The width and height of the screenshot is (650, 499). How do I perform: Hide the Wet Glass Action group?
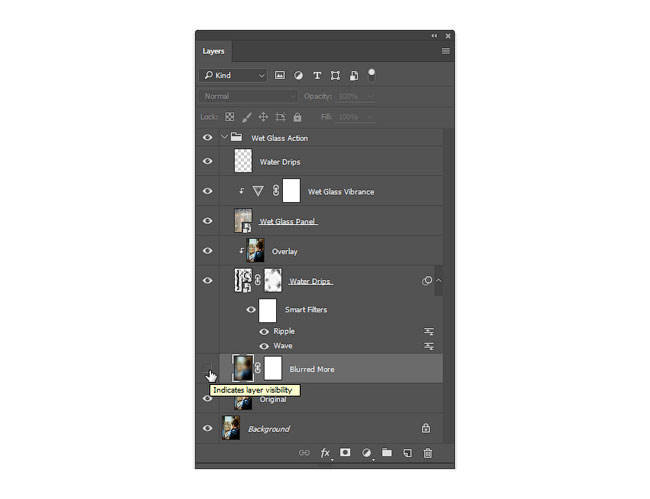pos(208,137)
